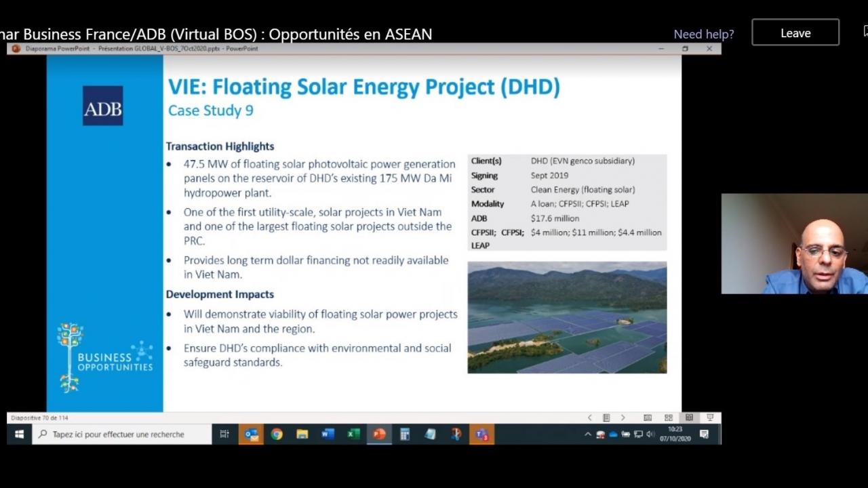Open the see-all-slides menu icon
Viewport: 868px width, 488px height.
[x=606, y=418]
